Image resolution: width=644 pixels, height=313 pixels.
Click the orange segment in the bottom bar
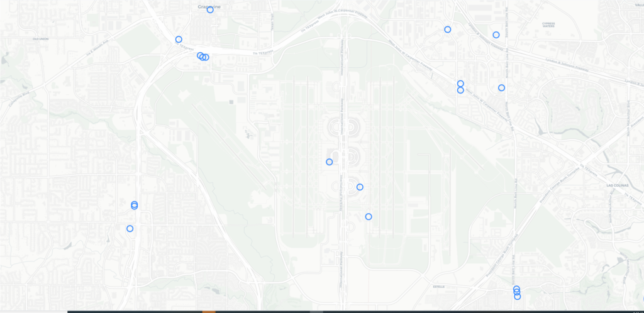(209, 312)
